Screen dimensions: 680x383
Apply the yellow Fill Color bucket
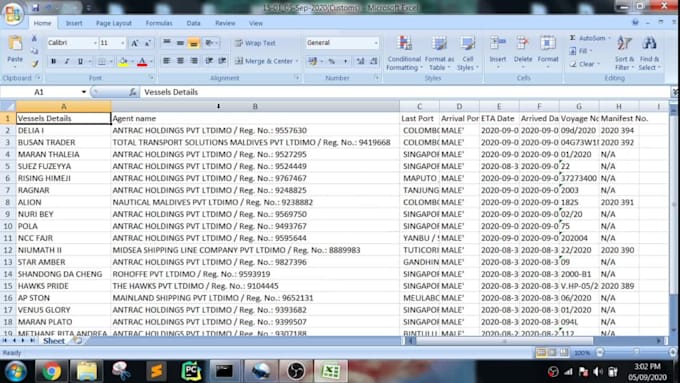(x=123, y=62)
